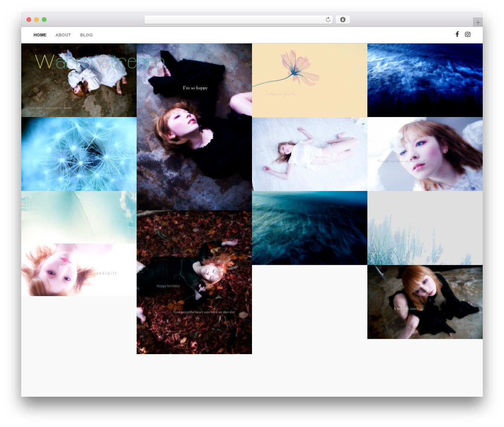Screen dimensions: 504x427
Task: Click the reload icon in address bar
Action: pyautogui.click(x=328, y=20)
